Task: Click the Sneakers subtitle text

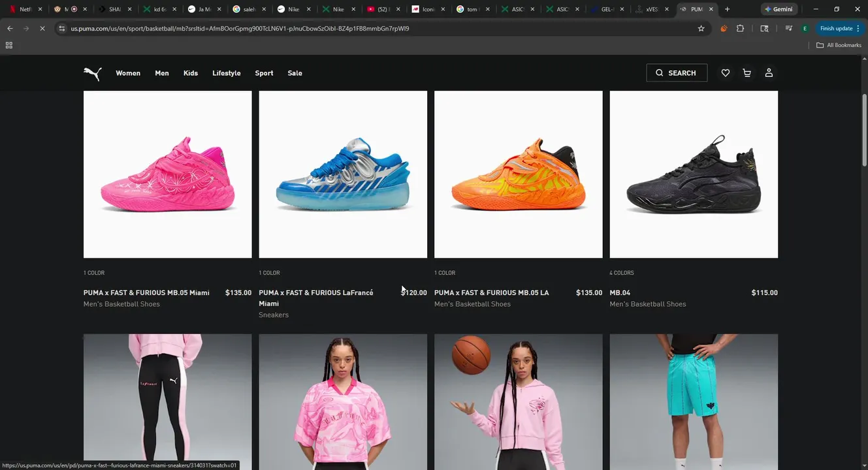Action: (274, 315)
